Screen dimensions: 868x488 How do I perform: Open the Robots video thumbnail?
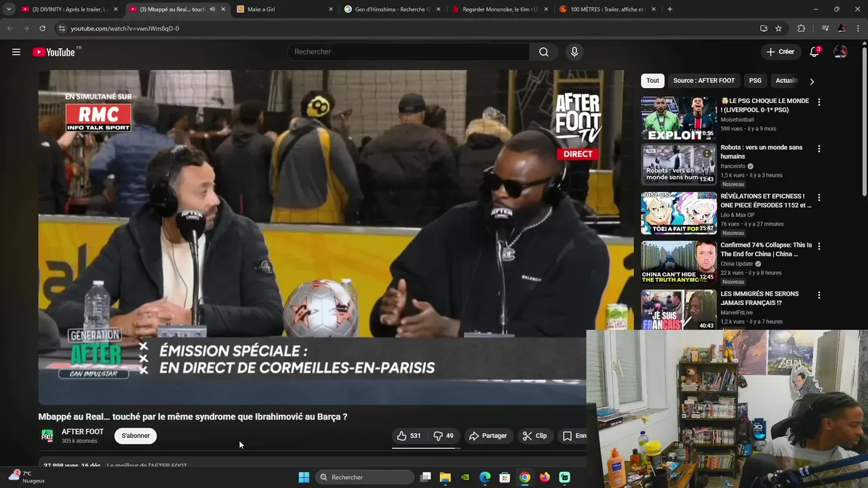coord(679,164)
